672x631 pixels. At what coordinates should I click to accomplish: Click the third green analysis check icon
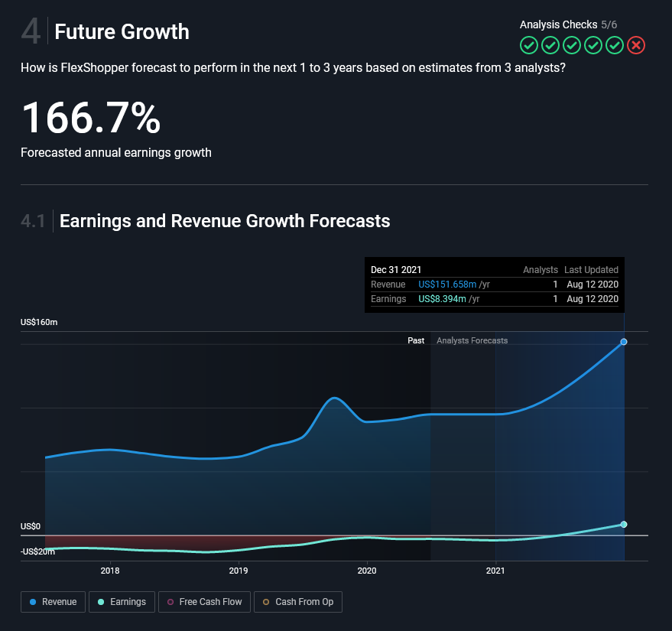point(572,45)
